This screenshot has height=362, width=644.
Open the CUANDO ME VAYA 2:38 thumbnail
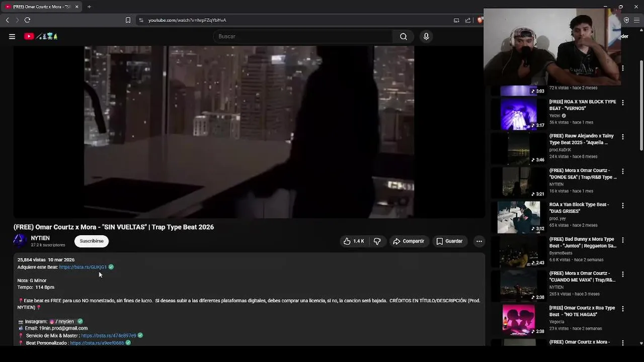coord(519,286)
